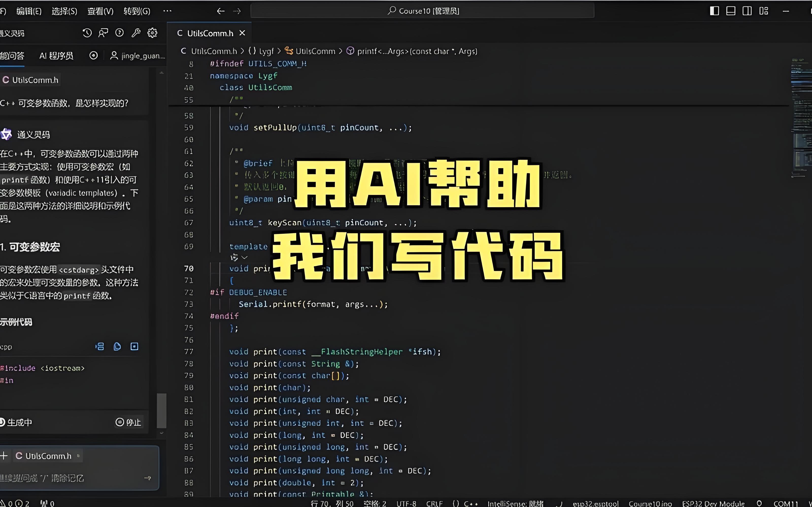Open the settings gear icon
This screenshot has width=812, height=507.
(153, 32)
